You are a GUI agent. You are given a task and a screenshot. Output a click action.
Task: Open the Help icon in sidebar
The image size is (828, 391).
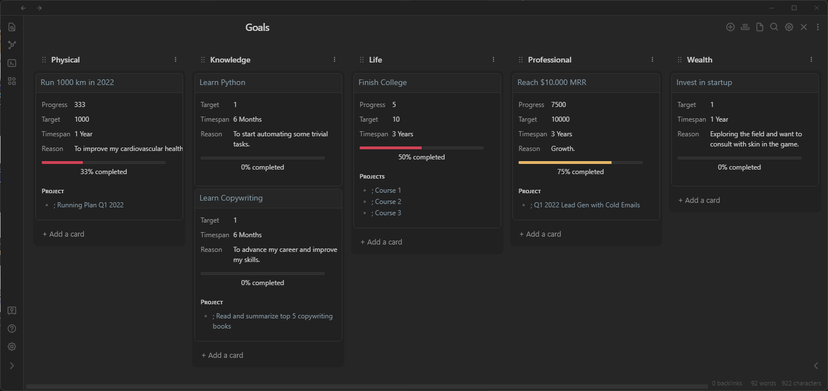pos(12,329)
